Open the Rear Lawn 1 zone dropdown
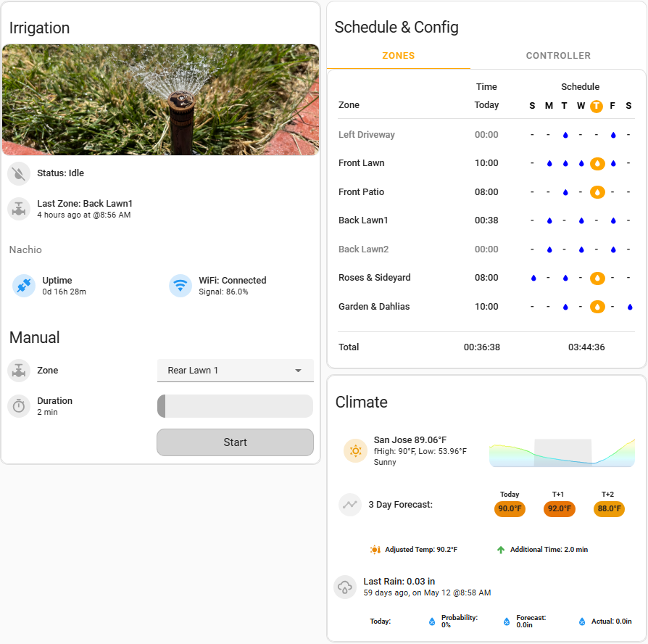The width and height of the screenshot is (648, 644). tap(235, 371)
